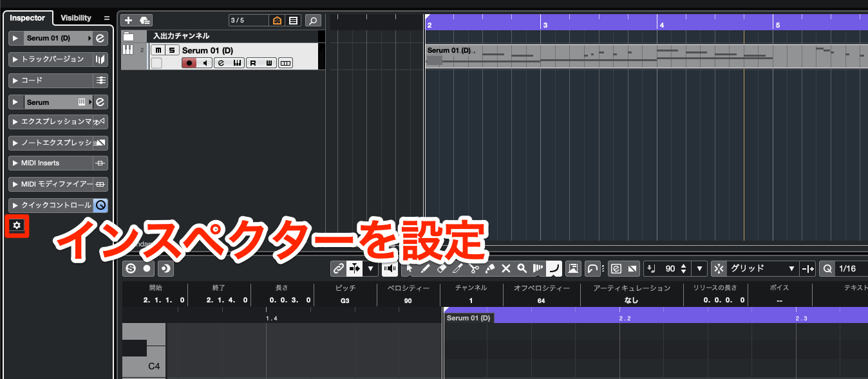868x379 pixels.
Task: Click the 開始 position value 2. 1. 1. 0
Action: pyautogui.click(x=165, y=300)
